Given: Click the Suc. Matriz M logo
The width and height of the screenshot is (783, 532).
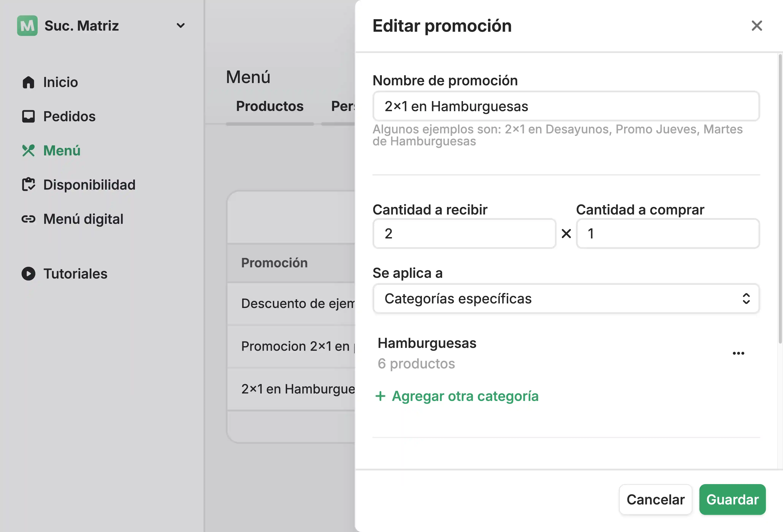Looking at the screenshot, I should coord(27,26).
